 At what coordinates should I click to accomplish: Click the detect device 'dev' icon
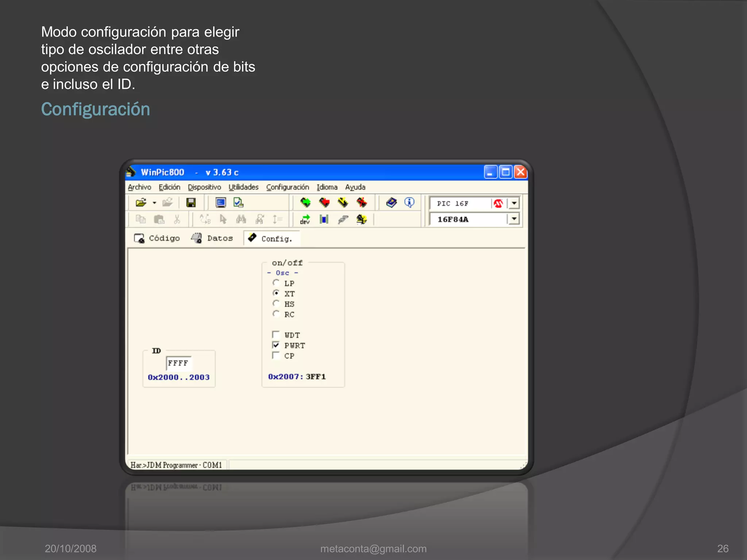tap(305, 219)
